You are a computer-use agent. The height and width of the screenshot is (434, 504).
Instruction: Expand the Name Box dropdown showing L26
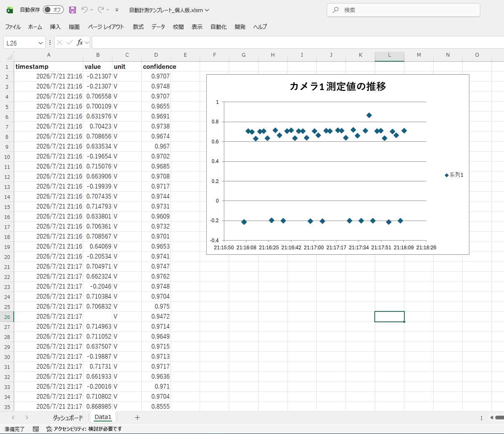click(x=40, y=43)
